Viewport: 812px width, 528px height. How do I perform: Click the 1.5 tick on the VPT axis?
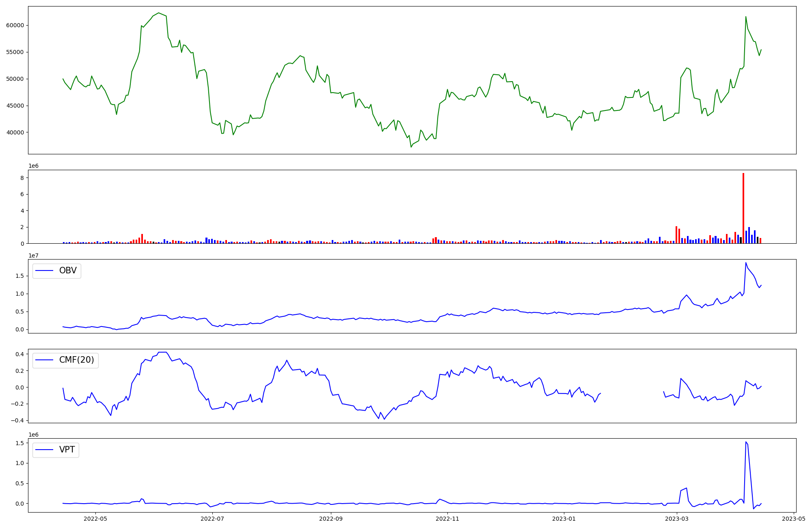click(19, 443)
